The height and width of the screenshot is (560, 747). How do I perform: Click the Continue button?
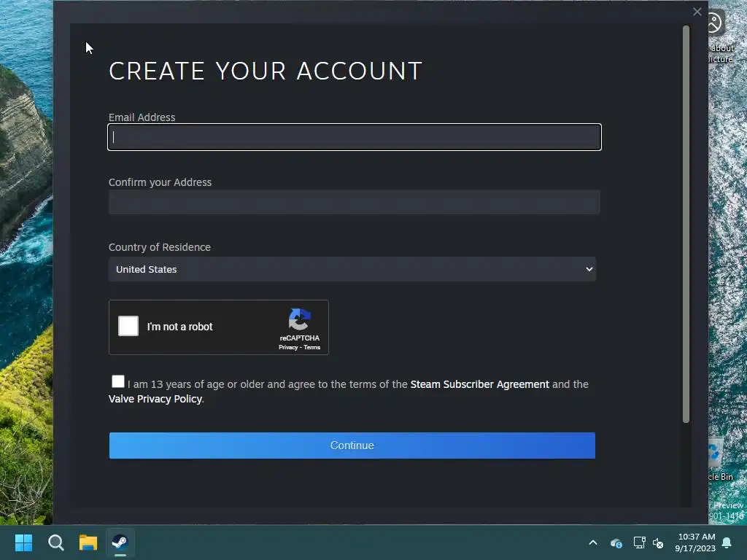(352, 446)
